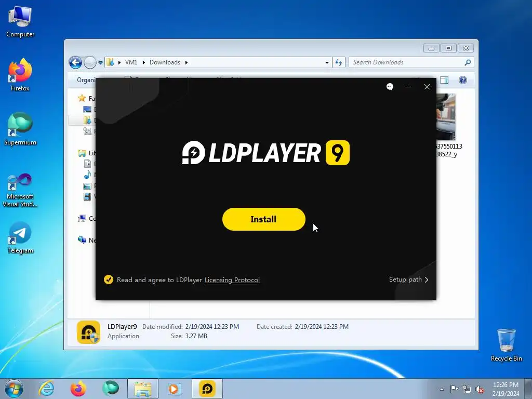Go back in Explorer Downloads window
The image size is (532, 399).
pos(75,62)
